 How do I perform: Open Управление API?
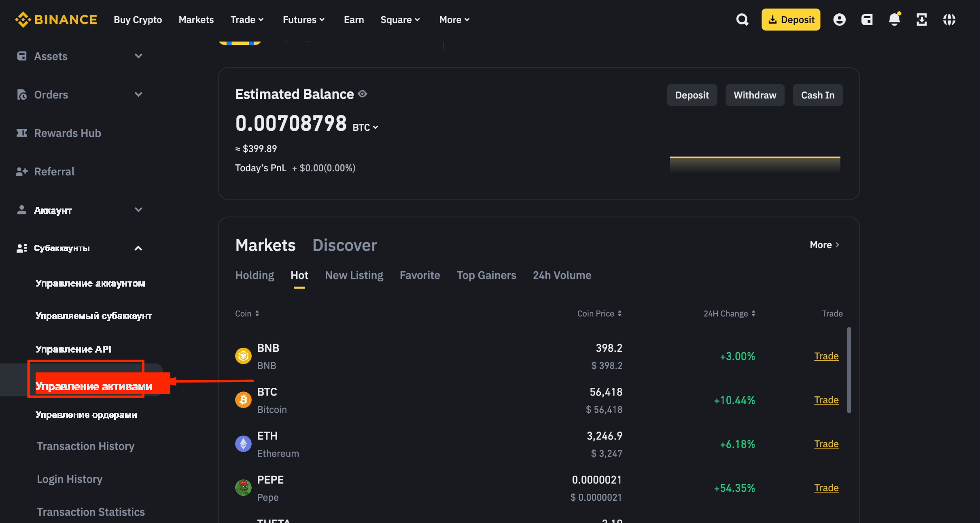pyautogui.click(x=74, y=349)
